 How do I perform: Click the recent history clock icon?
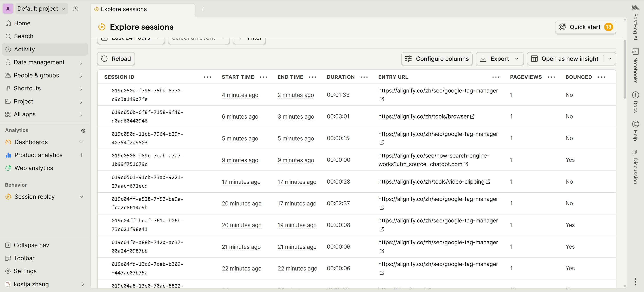click(x=76, y=9)
